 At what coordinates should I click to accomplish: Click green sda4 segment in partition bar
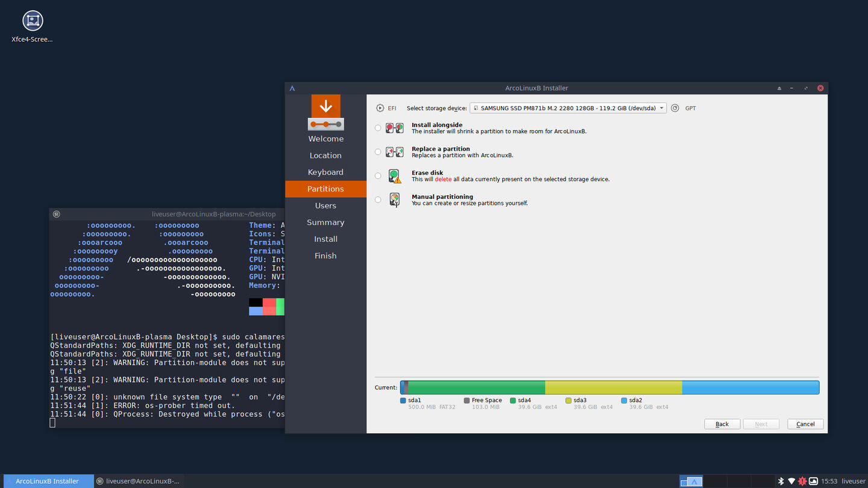476,387
